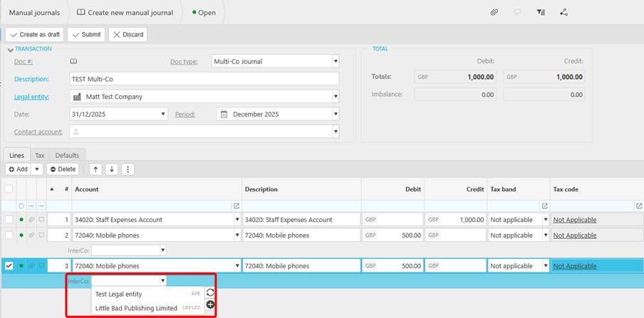Click the Discard button

point(128,34)
